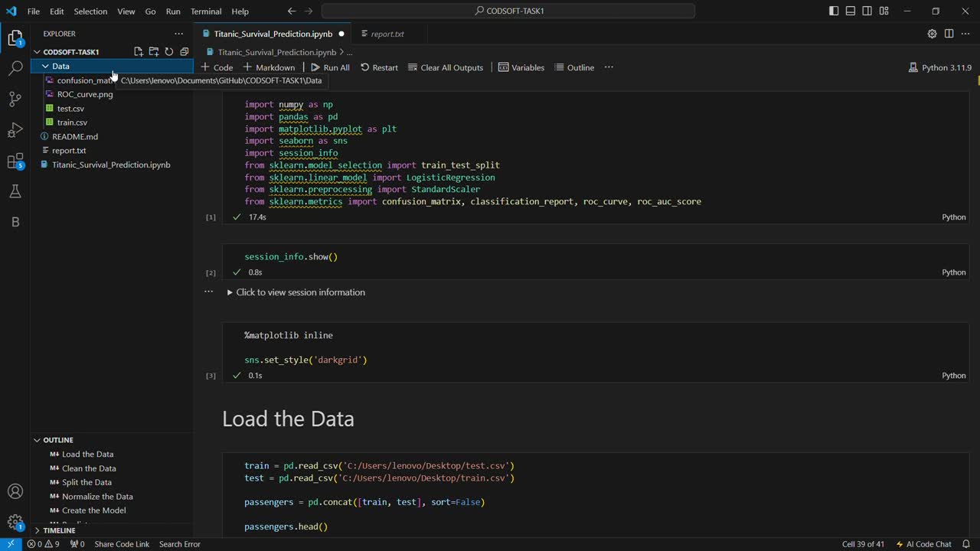980x551 pixels.
Task: Collapse the OUTLINE section
Action: (112, 440)
